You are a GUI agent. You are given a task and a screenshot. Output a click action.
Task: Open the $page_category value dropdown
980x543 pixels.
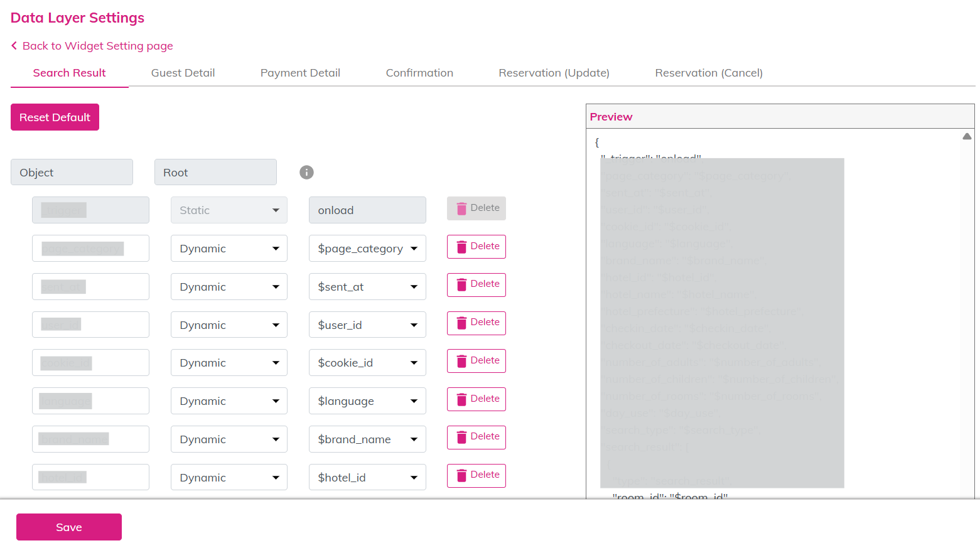coord(367,249)
